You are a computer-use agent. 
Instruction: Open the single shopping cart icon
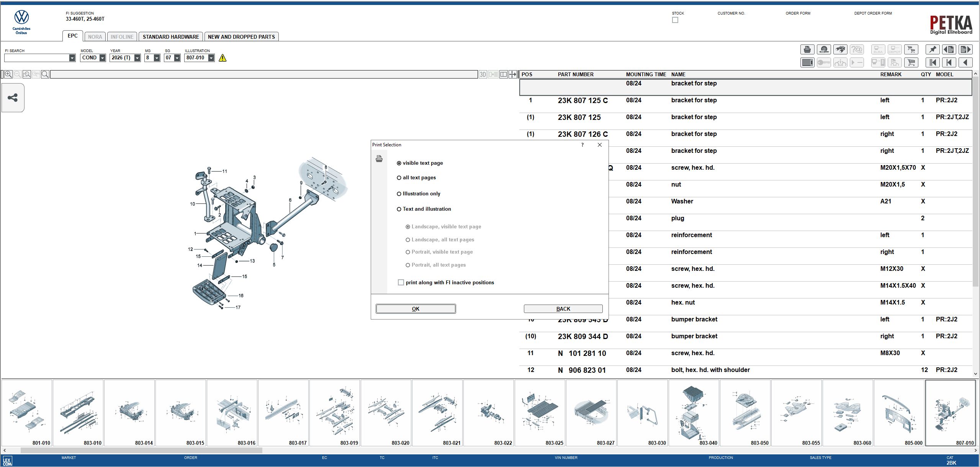911,62
